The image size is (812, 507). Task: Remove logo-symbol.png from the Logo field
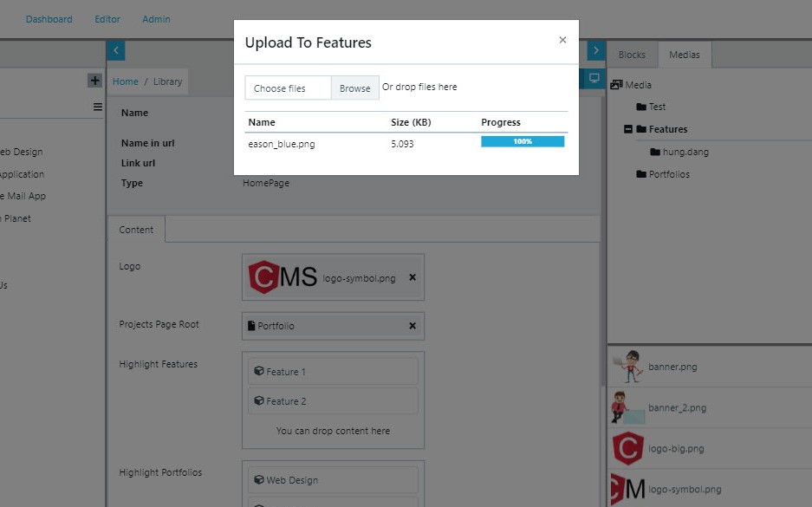412,277
